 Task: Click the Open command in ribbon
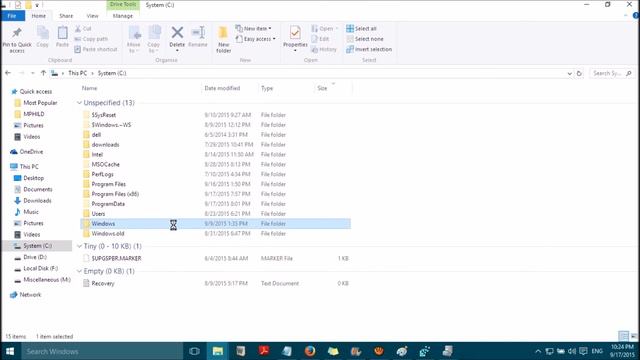point(324,29)
